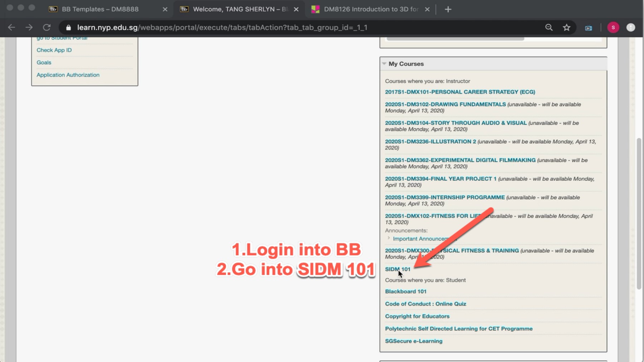Click the back navigation arrow

coord(11,27)
